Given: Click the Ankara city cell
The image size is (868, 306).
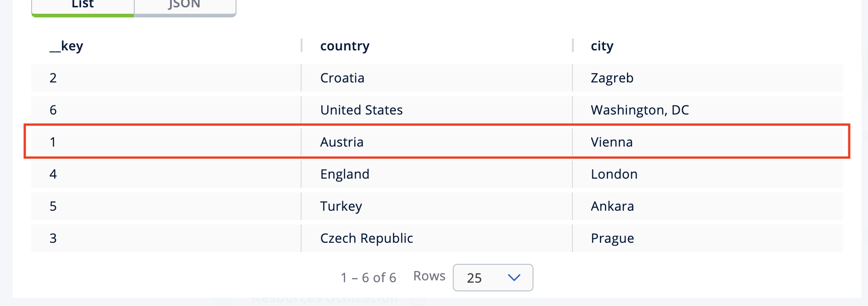Looking at the screenshot, I should click(x=612, y=206).
